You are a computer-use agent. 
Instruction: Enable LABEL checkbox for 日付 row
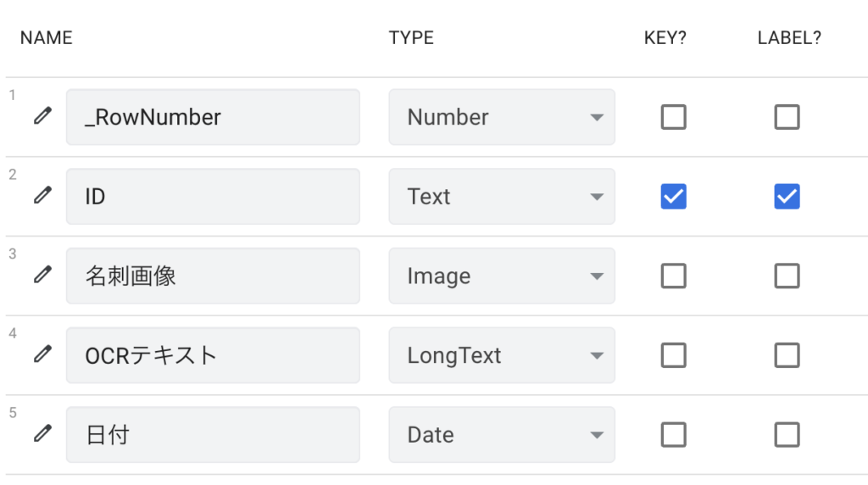coord(787,434)
